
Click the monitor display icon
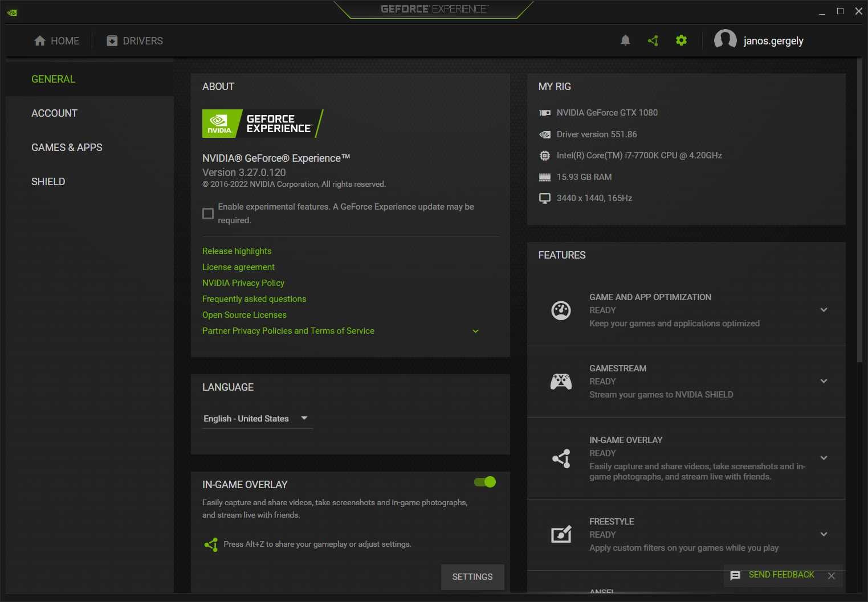click(x=545, y=198)
